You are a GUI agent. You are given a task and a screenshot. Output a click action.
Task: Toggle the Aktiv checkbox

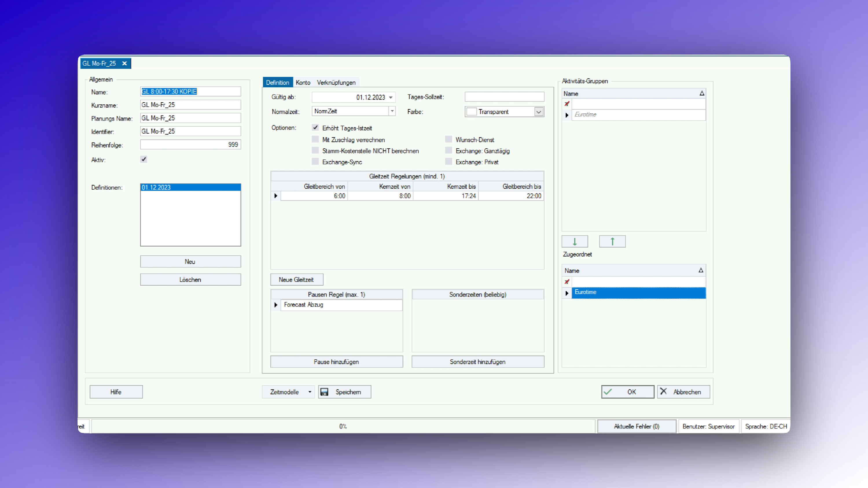click(144, 159)
